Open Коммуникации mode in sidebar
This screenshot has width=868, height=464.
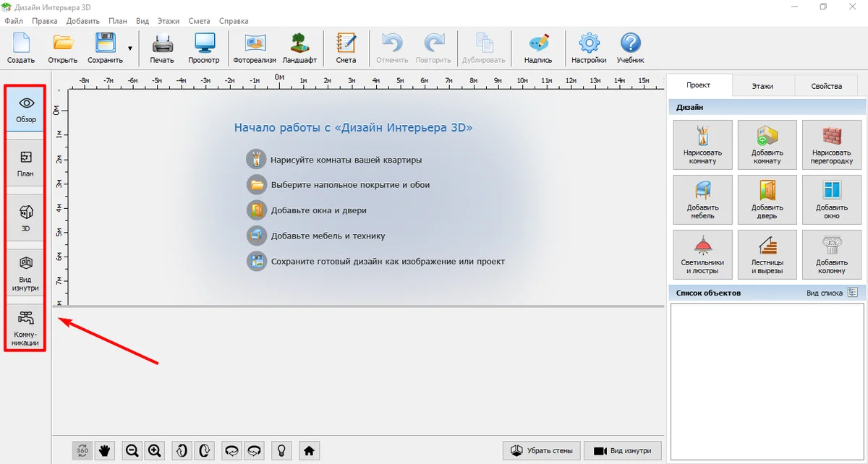click(26, 327)
